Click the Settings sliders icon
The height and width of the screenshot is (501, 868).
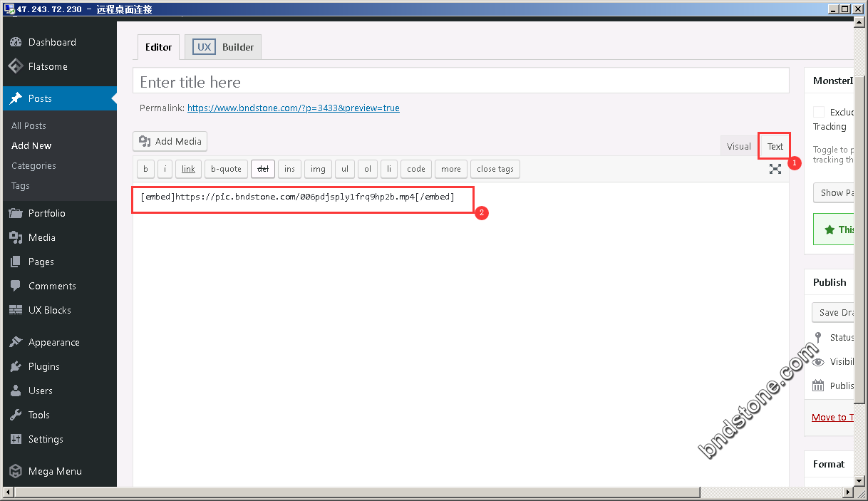click(16, 439)
